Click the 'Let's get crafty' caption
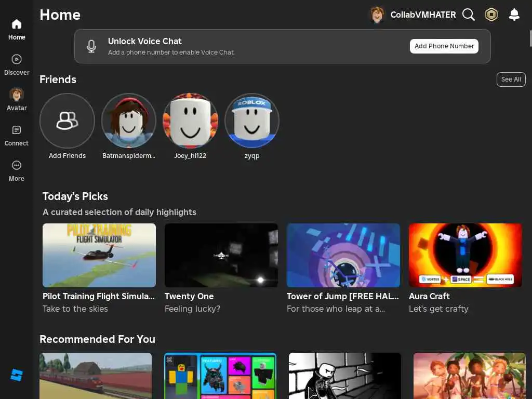Image resolution: width=532 pixels, height=399 pixels. (438, 309)
